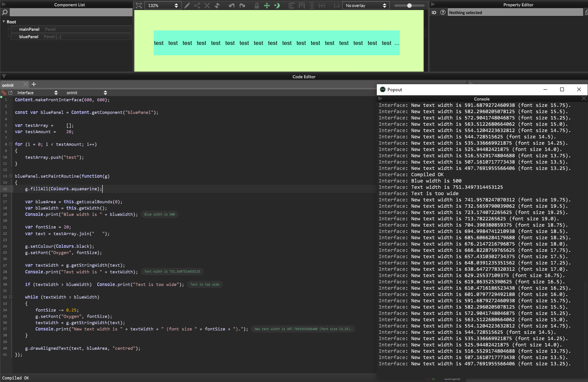The height and width of the screenshot is (382, 588).
Task: Fold the while loop at line 32
Action: (11, 297)
